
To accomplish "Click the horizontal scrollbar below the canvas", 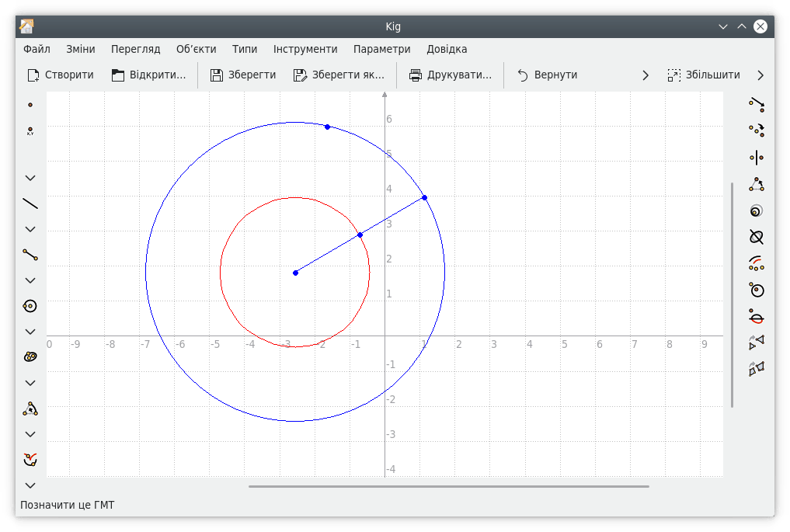I will [x=448, y=487].
